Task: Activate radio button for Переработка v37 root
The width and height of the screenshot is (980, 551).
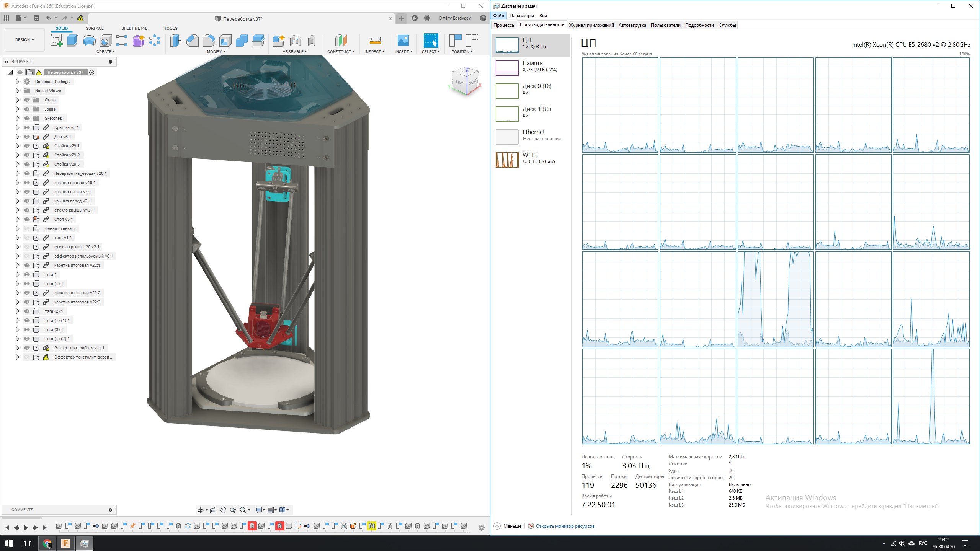Action: pyautogui.click(x=92, y=72)
